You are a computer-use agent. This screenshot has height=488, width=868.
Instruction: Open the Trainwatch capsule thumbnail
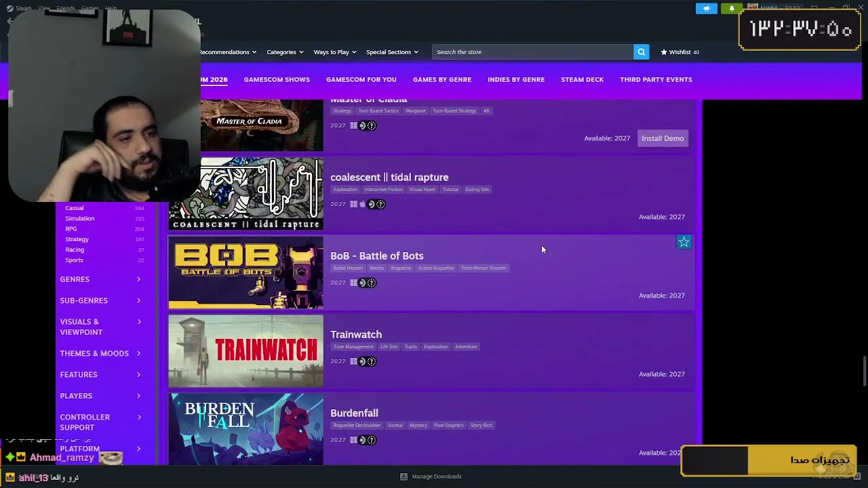coord(246,351)
